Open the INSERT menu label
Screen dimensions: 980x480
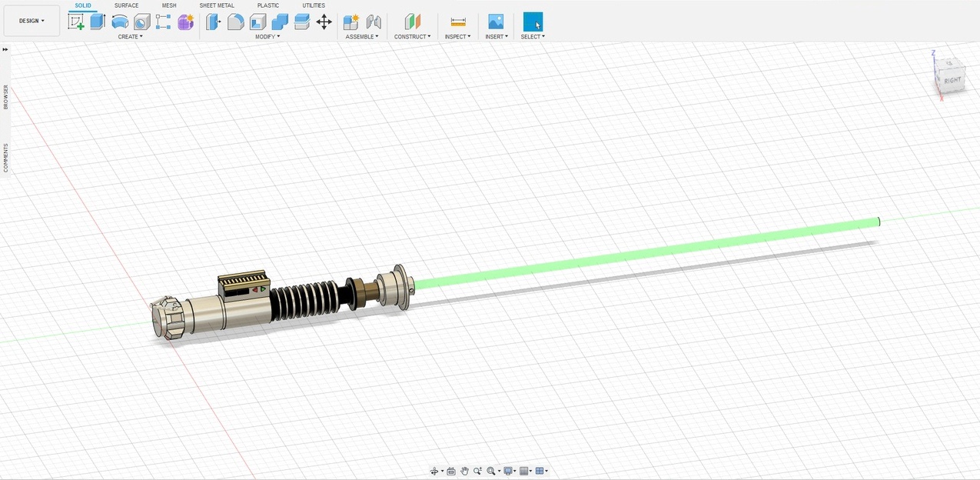pos(497,36)
